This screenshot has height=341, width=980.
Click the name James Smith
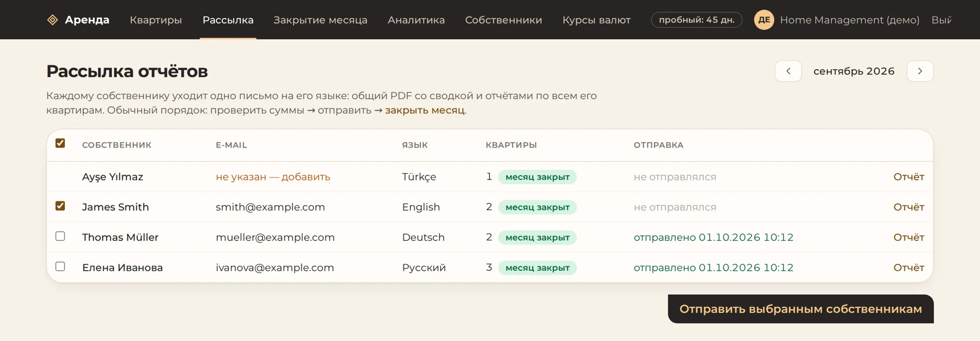click(115, 207)
